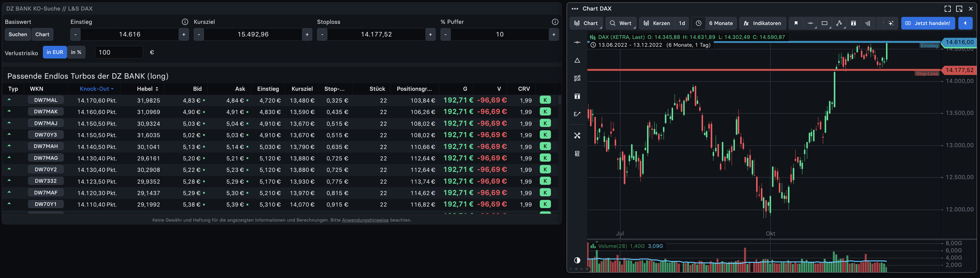Screen dimensions: 980x278
Task: Change chart type from Kerzen
Action: point(657,23)
